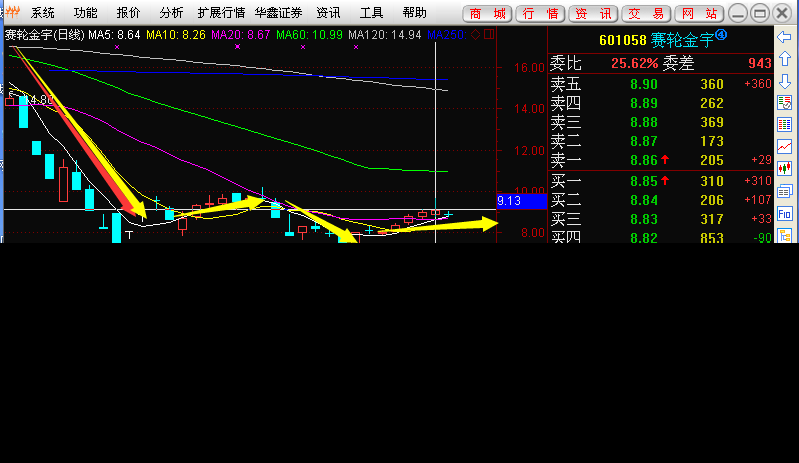This screenshot has width=799, height=463.
Task: Open the multi-window sidebar icon
Action: [x=784, y=192]
